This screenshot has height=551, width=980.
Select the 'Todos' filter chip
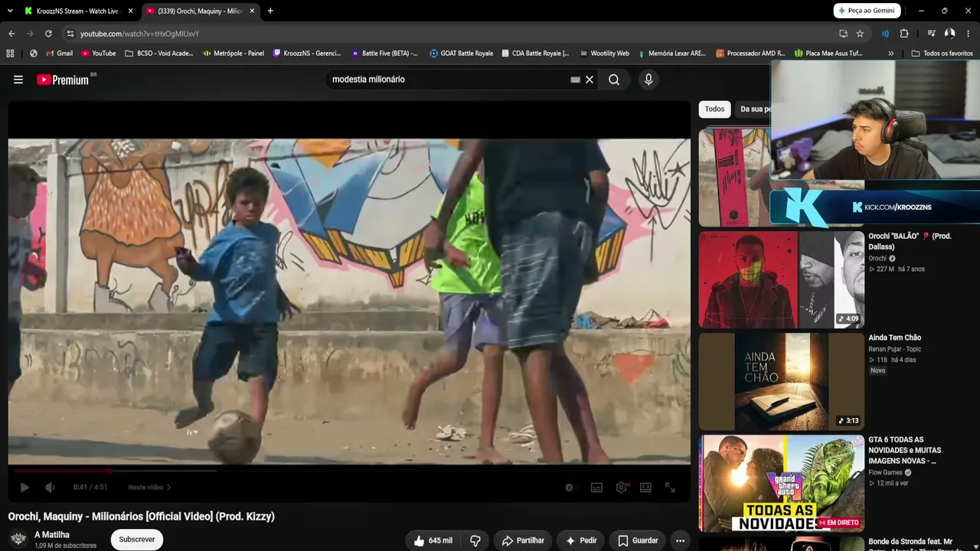tap(714, 109)
